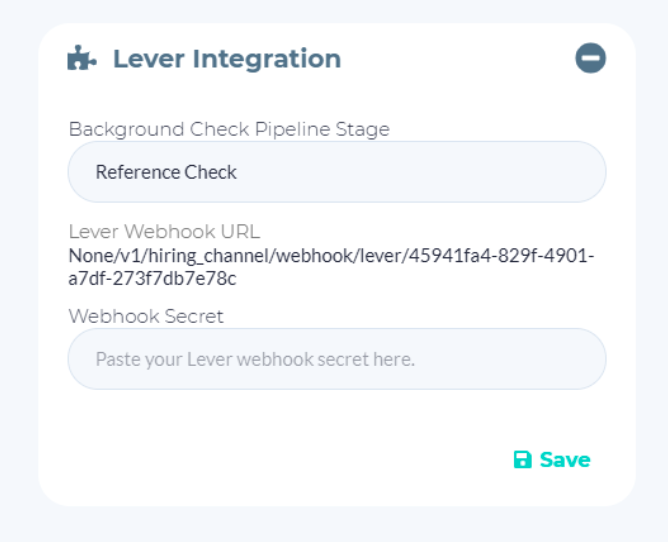Viewport: 668px width, 542px height.
Task: Open Background Check Pipeline Stage dropdown
Action: 337,172
